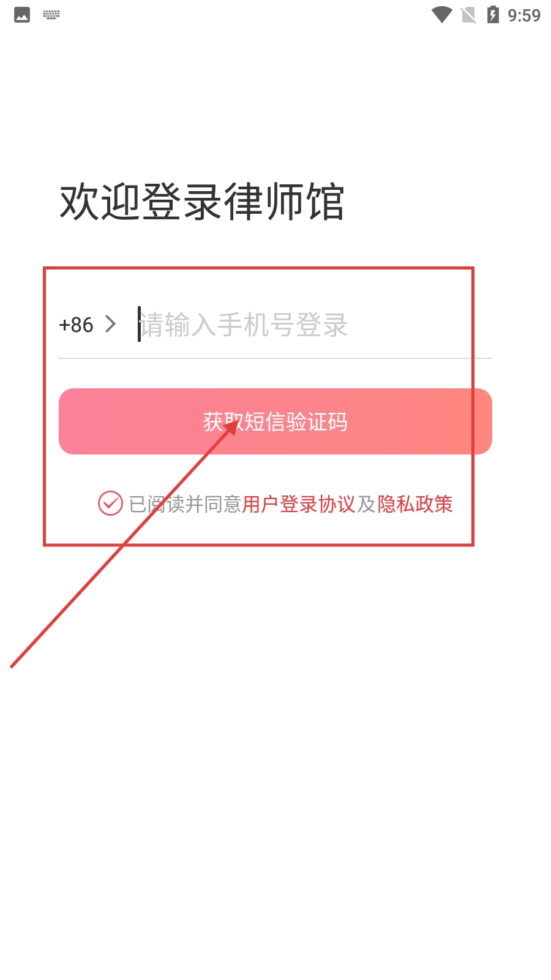This screenshot has height=980, width=551.
Task: Click the text cursor in phone field
Action: tap(140, 324)
